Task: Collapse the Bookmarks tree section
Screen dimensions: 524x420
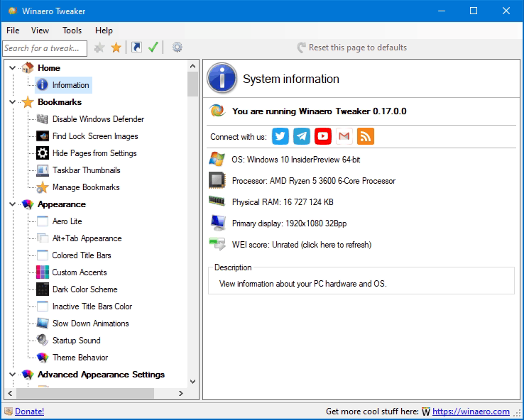Action: (x=13, y=102)
